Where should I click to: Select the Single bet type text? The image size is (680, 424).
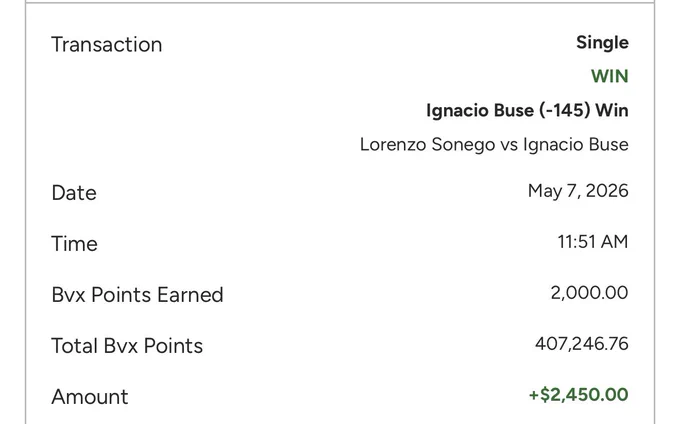pyautogui.click(x=602, y=43)
